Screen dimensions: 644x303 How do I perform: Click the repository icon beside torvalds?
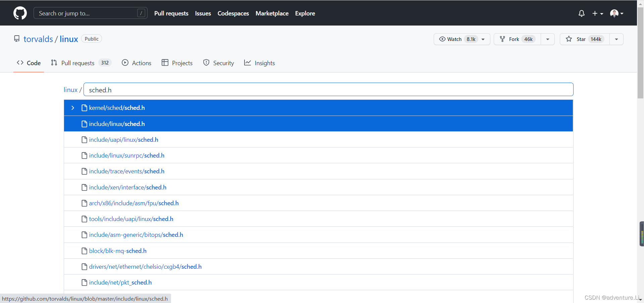pyautogui.click(x=17, y=39)
